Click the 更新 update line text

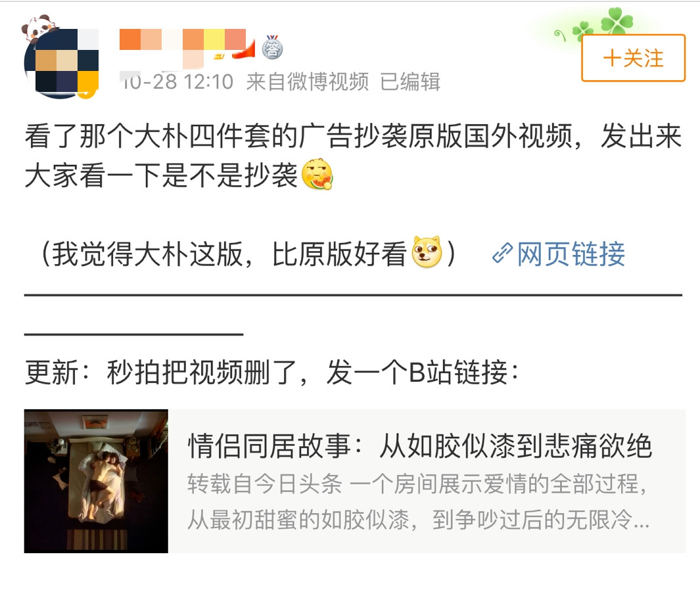(271, 372)
